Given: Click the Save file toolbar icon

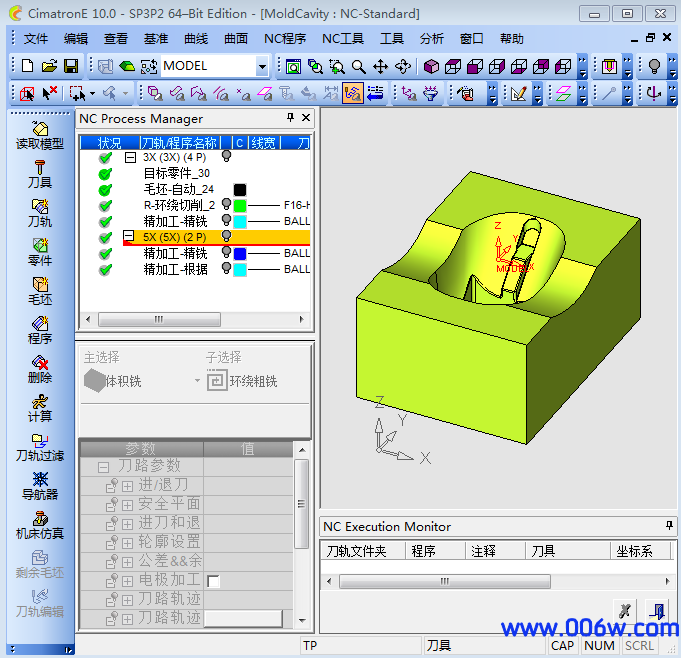Looking at the screenshot, I should pyautogui.click(x=71, y=66).
